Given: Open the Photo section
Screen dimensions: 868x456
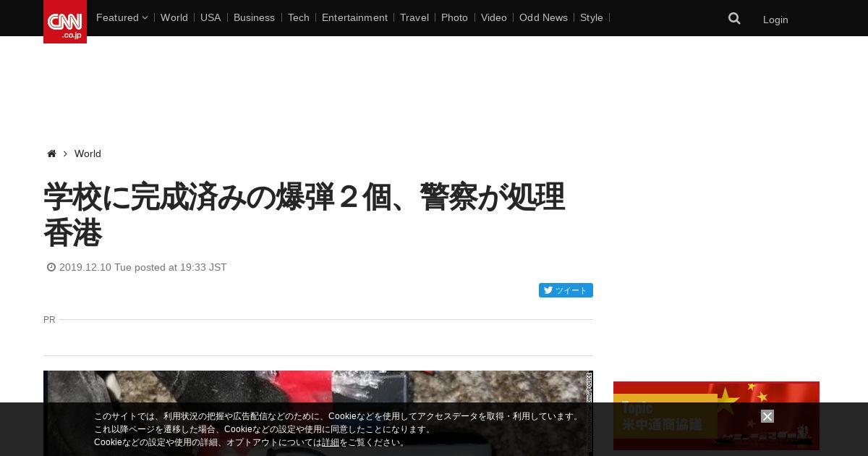Looking at the screenshot, I should pyautogui.click(x=454, y=17).
